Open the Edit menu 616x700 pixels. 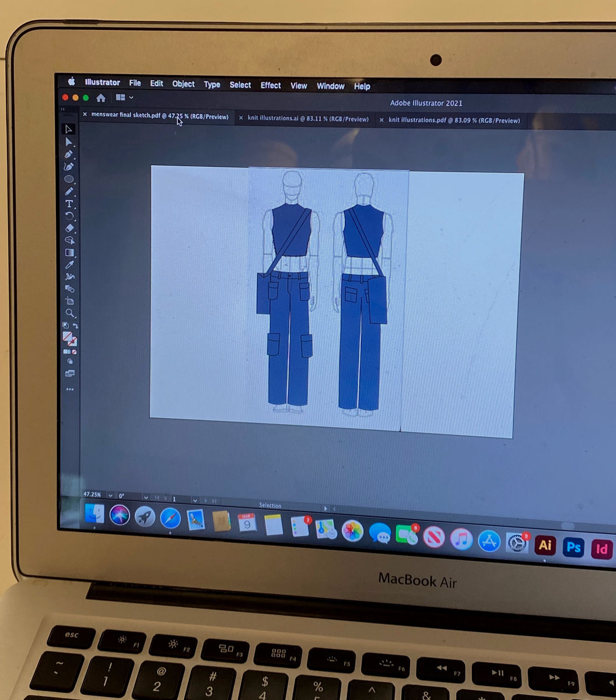[x=156, y=83]
